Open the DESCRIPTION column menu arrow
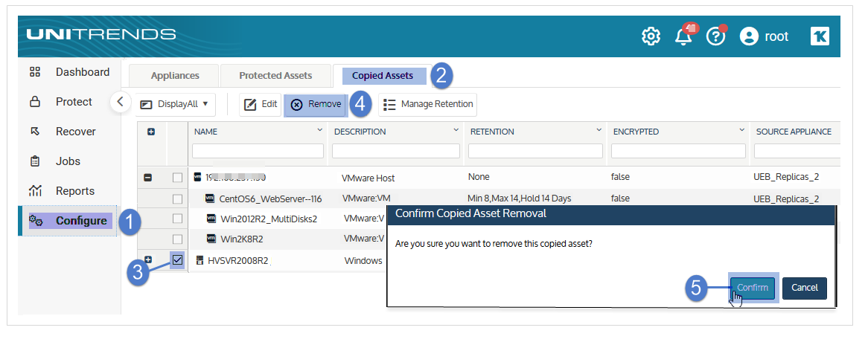 pos(456,130)
